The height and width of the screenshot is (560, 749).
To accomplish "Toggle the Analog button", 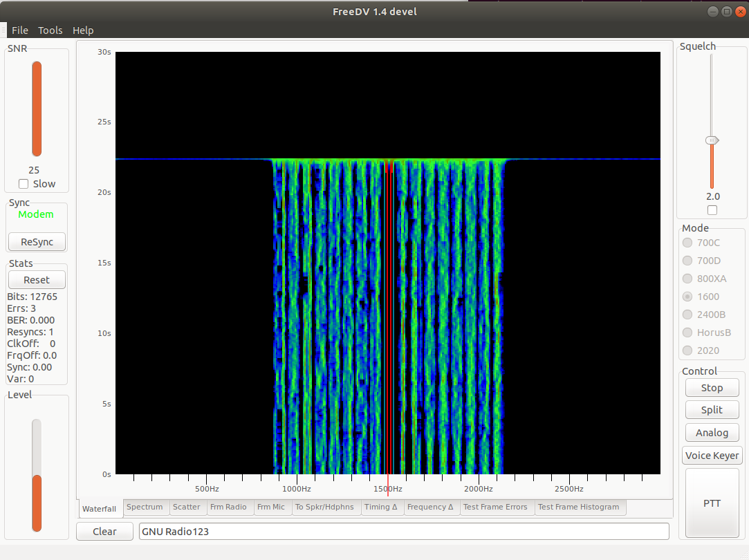I will tap(712, 433).
